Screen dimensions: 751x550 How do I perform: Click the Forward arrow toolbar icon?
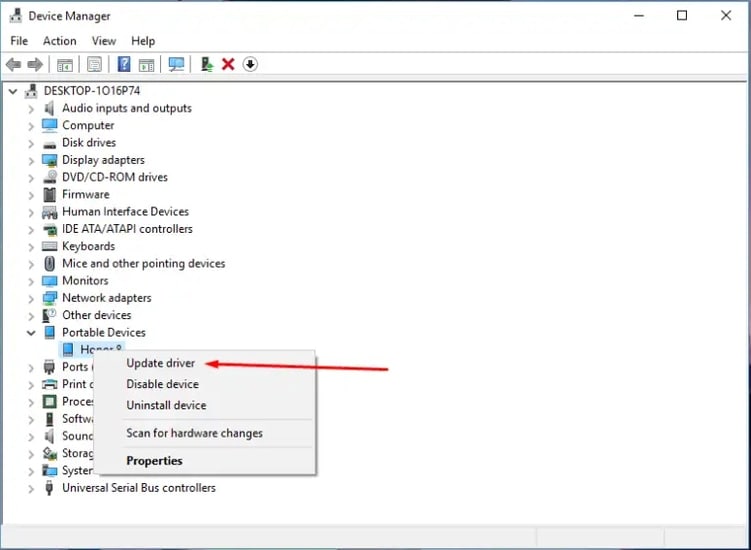[x=35, y=64]
